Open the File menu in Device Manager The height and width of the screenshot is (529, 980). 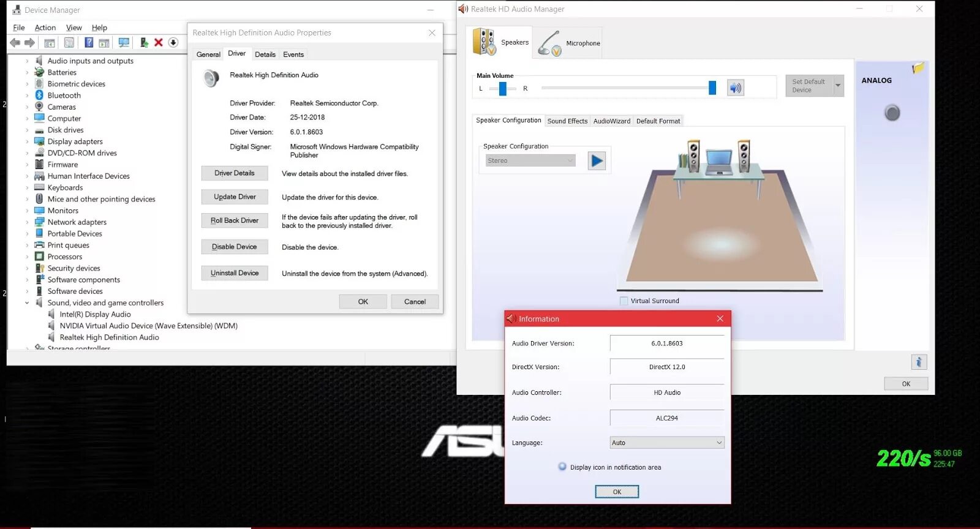[x=19, y=28]
